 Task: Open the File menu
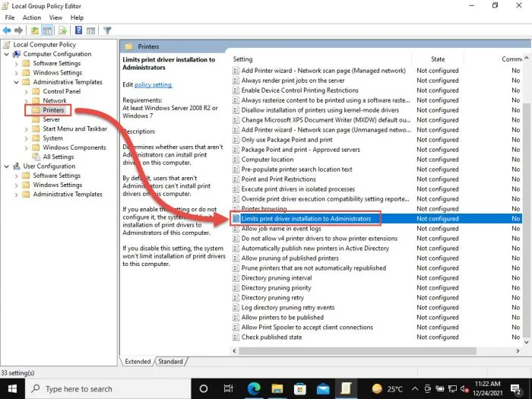[x=9, y=17]
